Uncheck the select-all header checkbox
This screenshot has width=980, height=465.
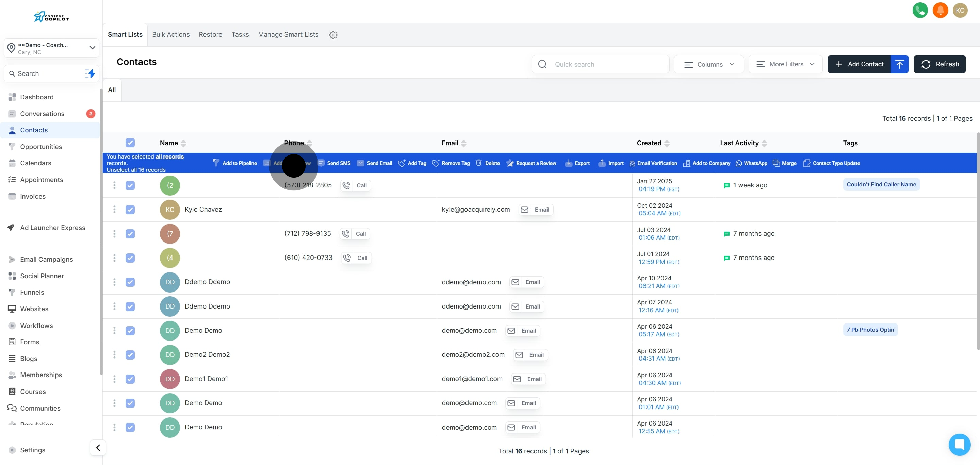point(130,143)
